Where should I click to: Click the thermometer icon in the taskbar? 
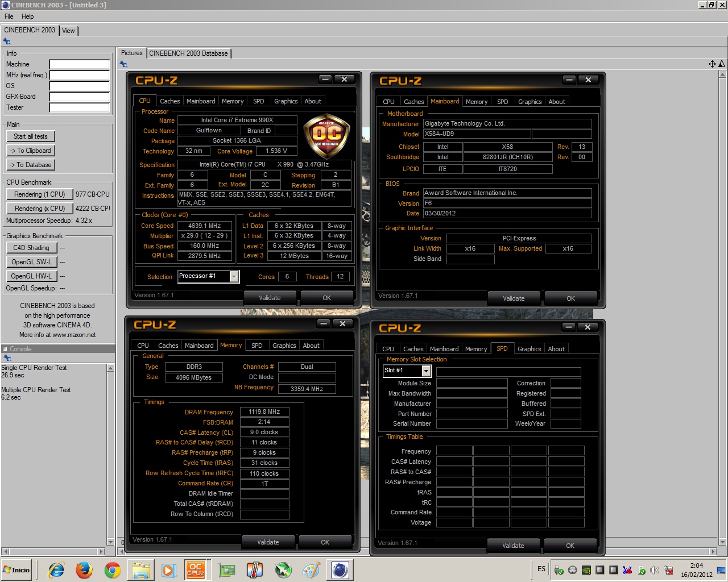pyautogui.click(x=255, y=569)
